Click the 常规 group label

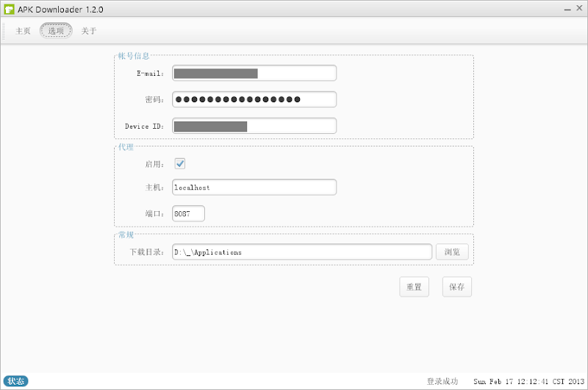click(x=126, y=235)
